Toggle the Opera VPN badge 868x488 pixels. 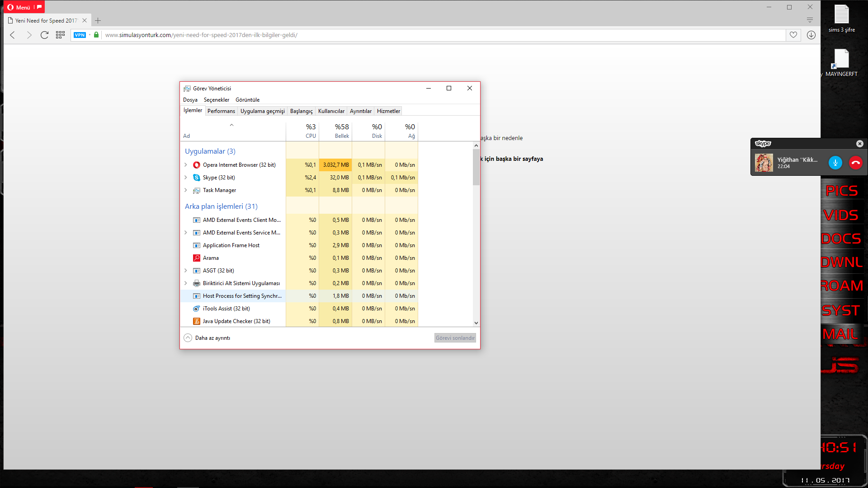click(80, 35)
